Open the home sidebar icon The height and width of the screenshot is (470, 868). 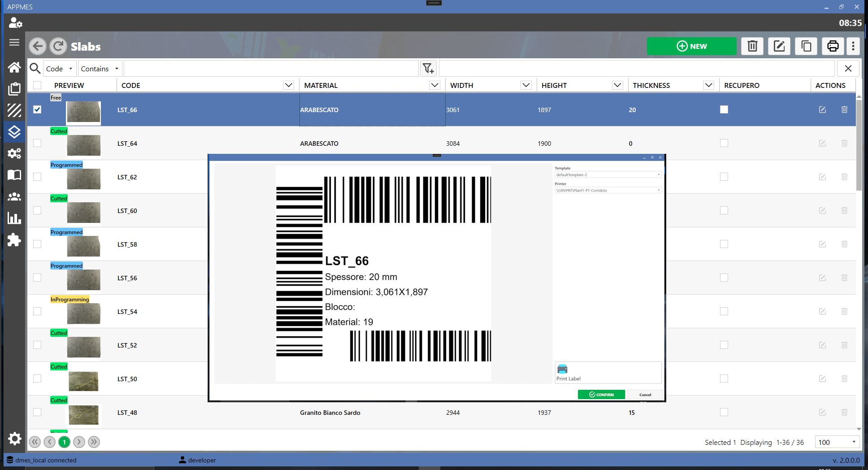[x=14, y=67]
